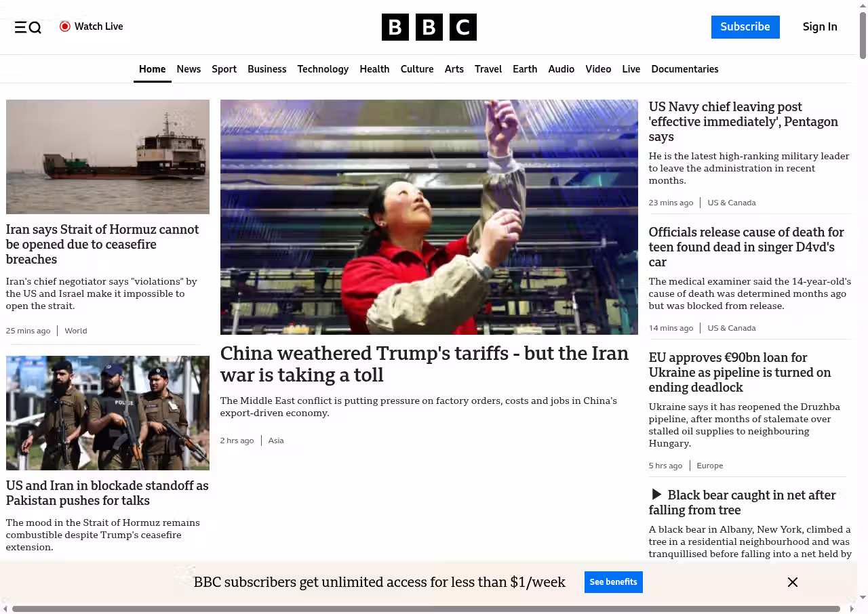Image resolution: width=868 pixels, height=614 pixels.
Task: Click the Subscribe button
Action: [745, 27]
